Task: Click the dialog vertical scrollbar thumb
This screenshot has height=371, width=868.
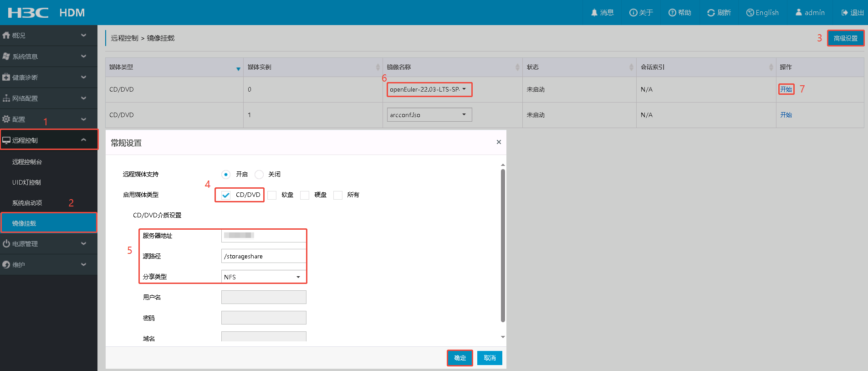Action: tap(503, 246)
